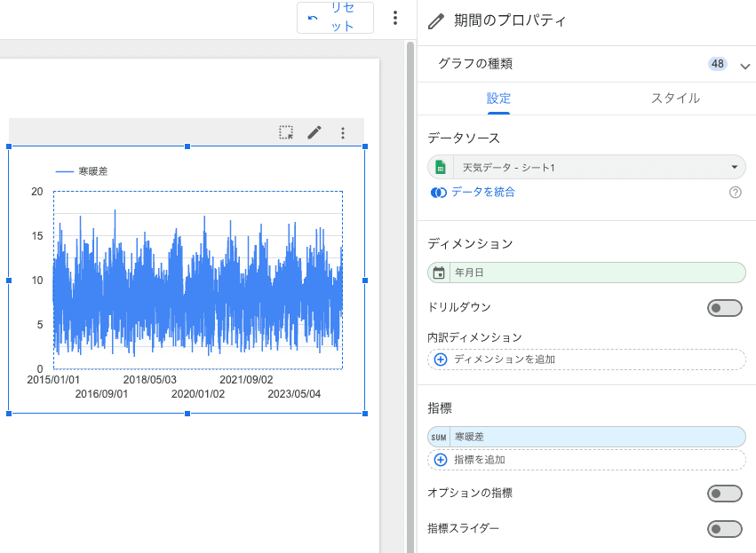The image size is (756, 553).
Task: Select the 設定 tab
Action: [498, 99]
